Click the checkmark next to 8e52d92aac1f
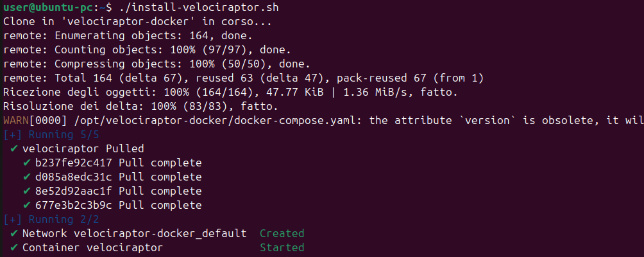Image resolution: width=644 pixels, height=257 pixels. click(27, 191)
